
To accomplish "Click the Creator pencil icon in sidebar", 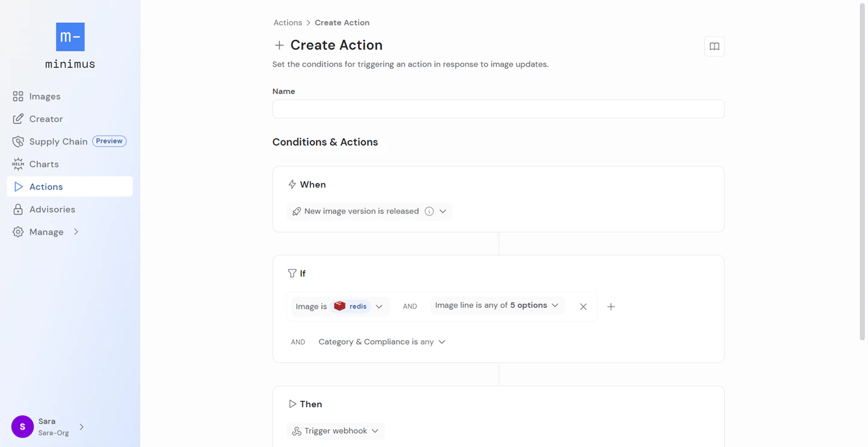I will pyautogui.click(x=19, y=119).
